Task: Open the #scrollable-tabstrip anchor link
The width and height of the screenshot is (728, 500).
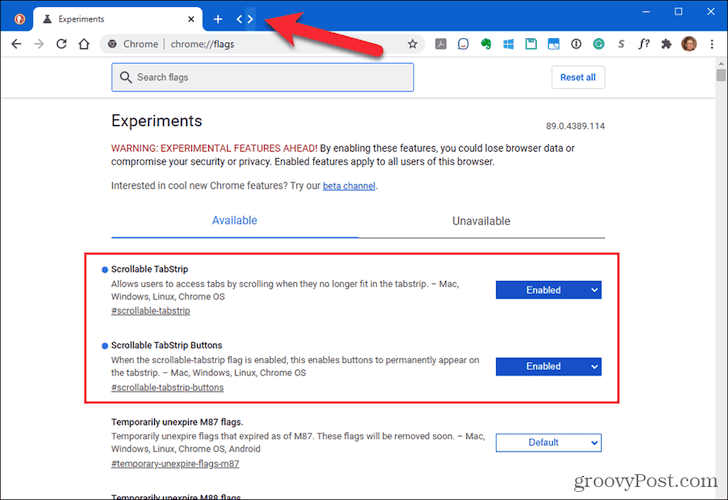Action: coord(150,311)
